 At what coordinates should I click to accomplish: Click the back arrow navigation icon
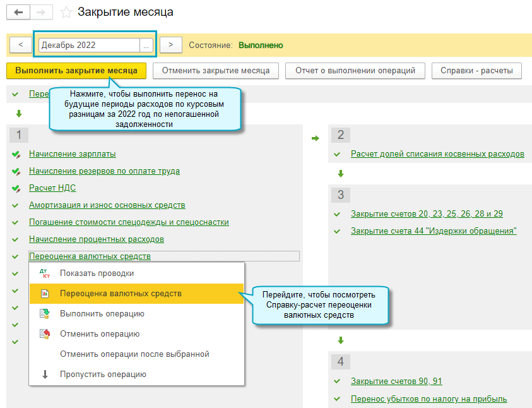coord(18,13)
